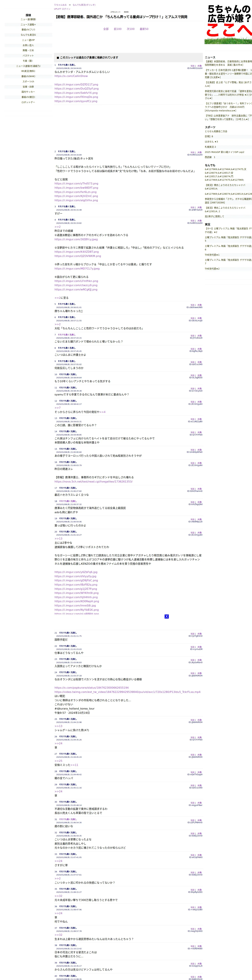252x980 pixels.
Task: Open とらせん祝勝会二次会 under スポーツ
Action: (216, 131)
